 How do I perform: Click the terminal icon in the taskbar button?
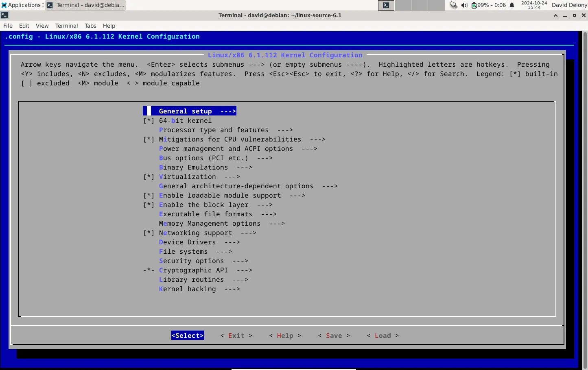(x=50, y=5)
